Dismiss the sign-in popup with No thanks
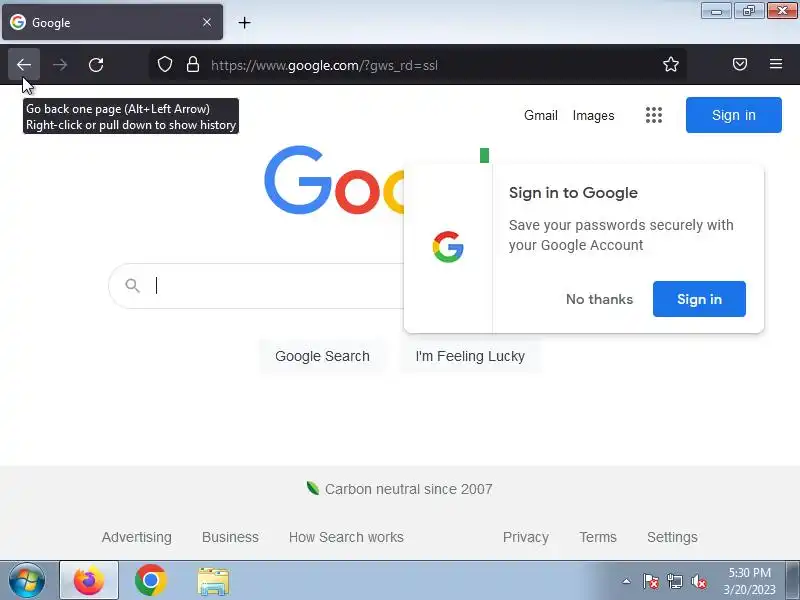Image resolution: width=800 pixels, height=600 pixels. click(599, 299)
